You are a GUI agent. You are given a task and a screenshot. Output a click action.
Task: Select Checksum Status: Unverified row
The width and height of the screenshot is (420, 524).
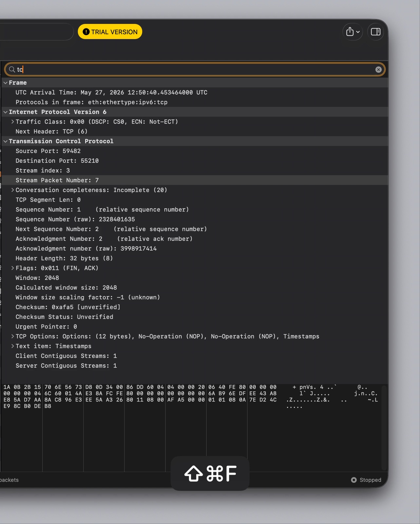(x=195, y=317)
